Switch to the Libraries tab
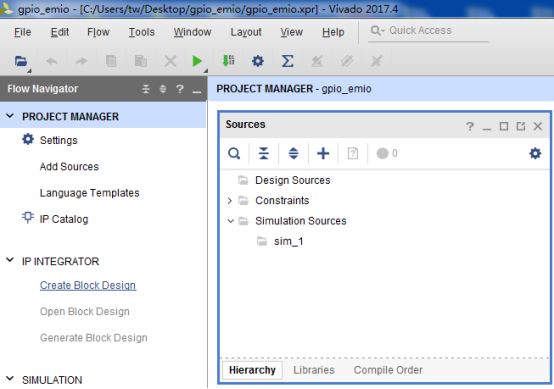The image size is (554, 389). (314, 370)
